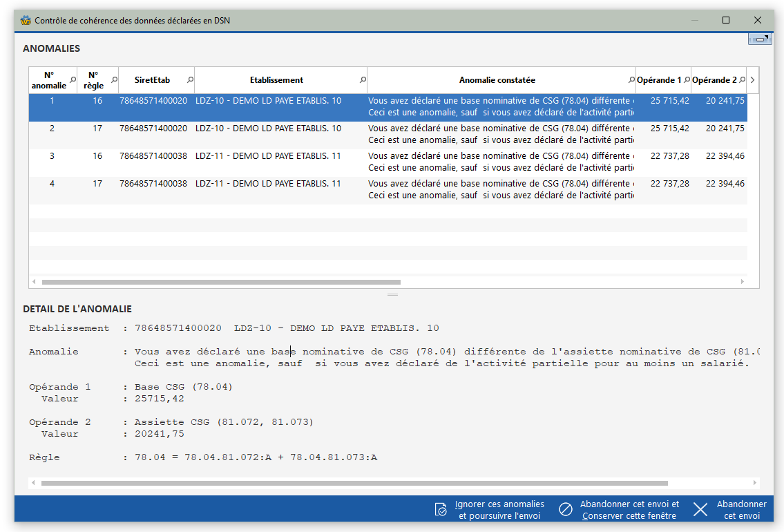This screenshot has height=532, width=784.
Task: Click Ignorer ces anomalies et poursuivre l'envoi
Action: [x=499, y=510]
